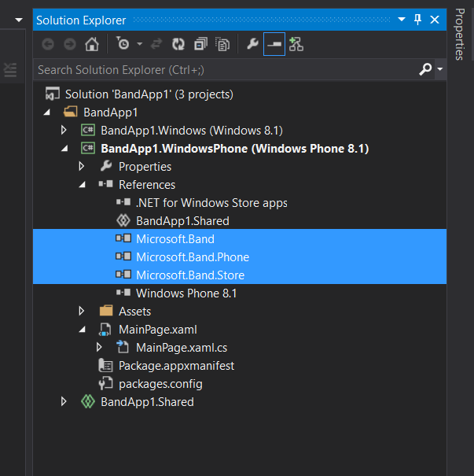
Task: Open the Properties side tab
Action: coord(460,35)
